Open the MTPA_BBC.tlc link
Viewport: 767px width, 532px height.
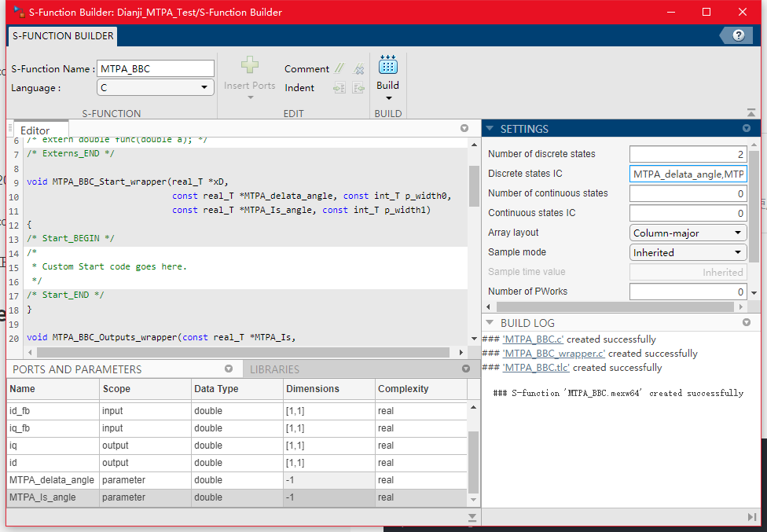tap(536, 368)
